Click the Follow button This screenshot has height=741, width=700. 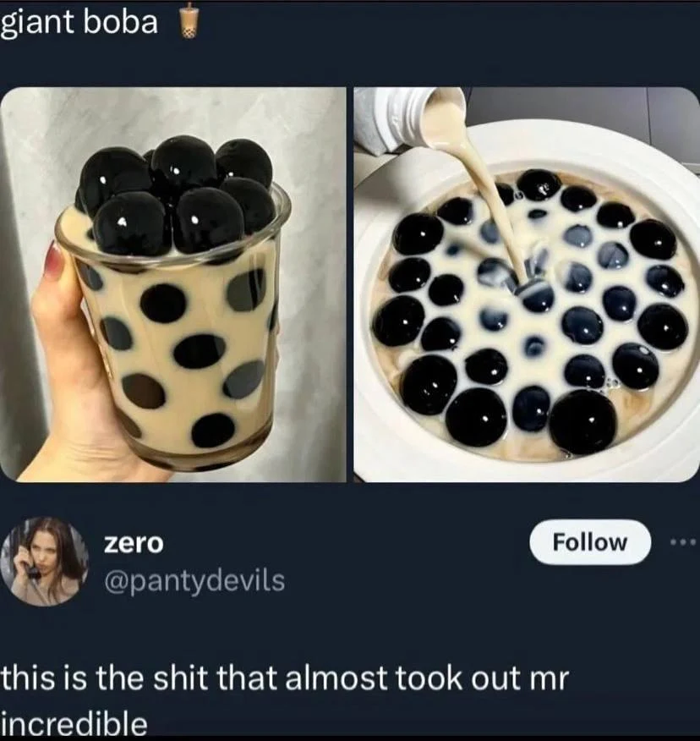pyautogui.click(x=590, y=542)
